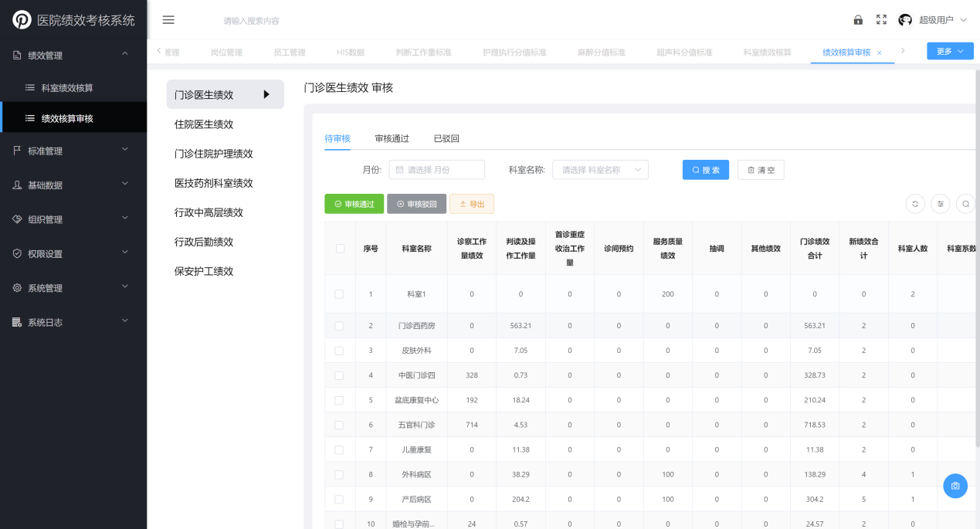
Task: Open the HIS数据 top tab
Action: tap(351, 53)
